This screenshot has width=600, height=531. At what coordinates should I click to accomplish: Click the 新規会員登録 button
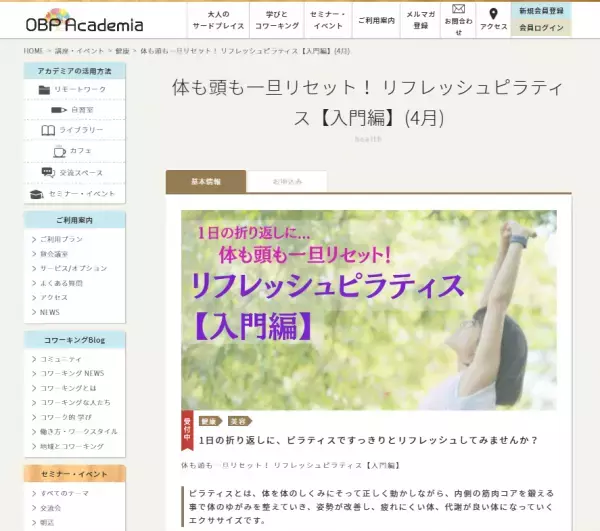tap(541, 11)
